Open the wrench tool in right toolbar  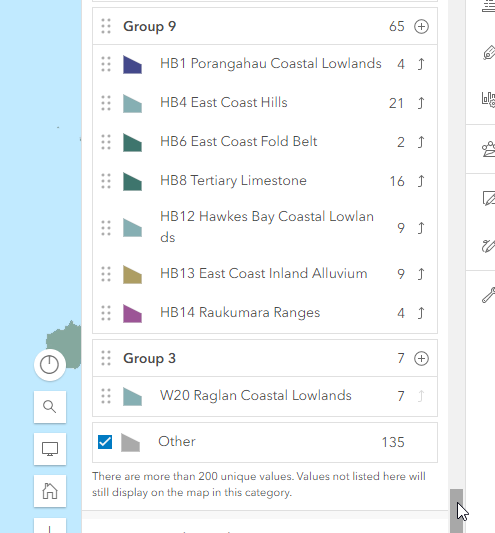[489, 294]
